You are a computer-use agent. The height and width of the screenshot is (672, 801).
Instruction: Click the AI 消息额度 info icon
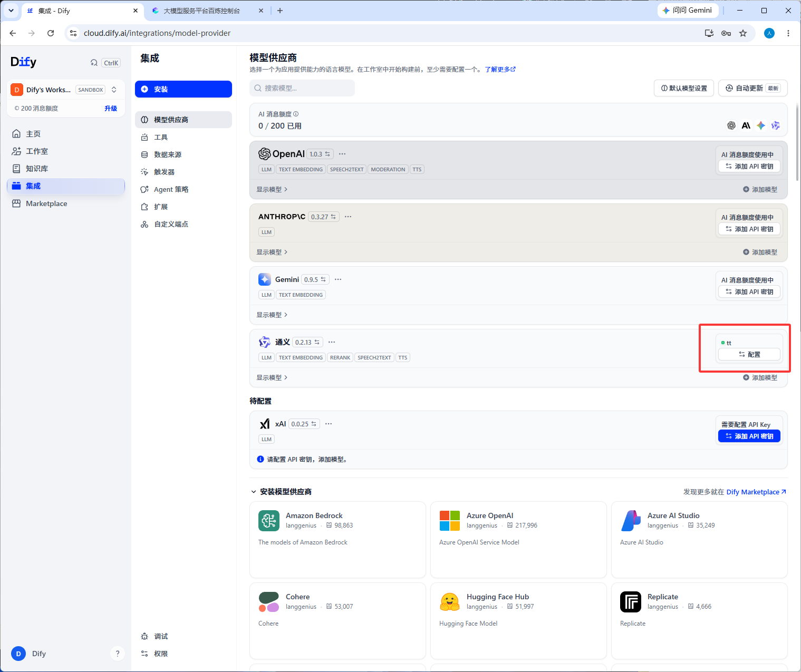pos(296,114)
